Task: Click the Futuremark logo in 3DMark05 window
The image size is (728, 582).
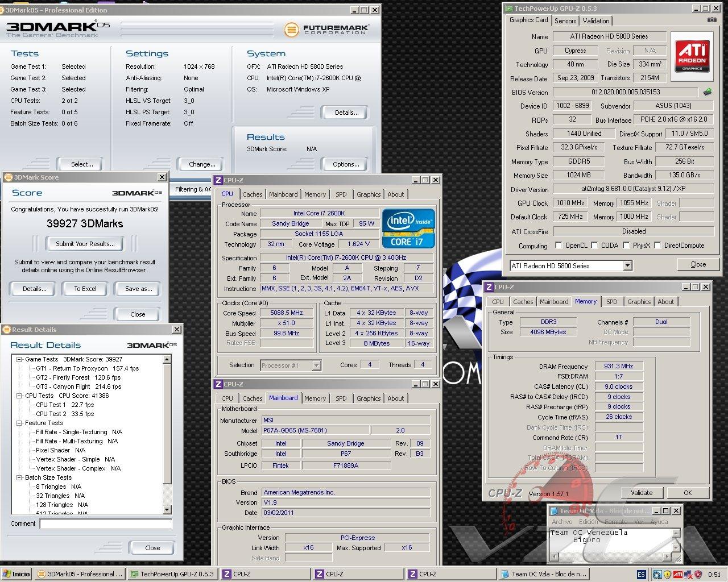Action: pyautogui.click(x=326, y=30)
